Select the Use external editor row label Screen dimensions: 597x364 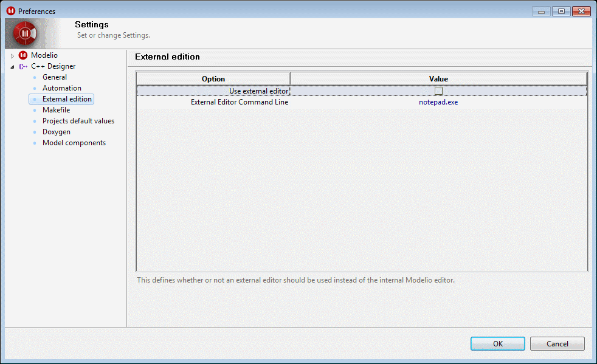pyautogui.click(x=258, y=91)
